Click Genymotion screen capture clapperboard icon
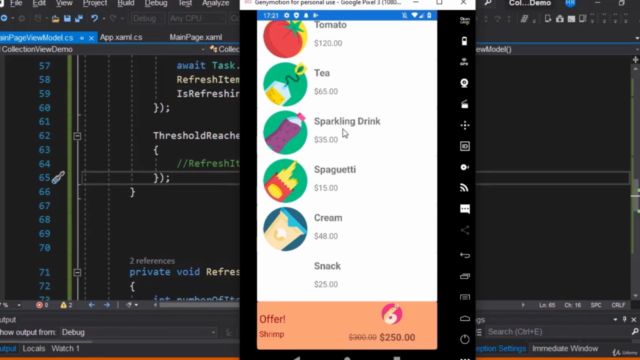Viewport: 640px width, 360px height. [464, 104]
